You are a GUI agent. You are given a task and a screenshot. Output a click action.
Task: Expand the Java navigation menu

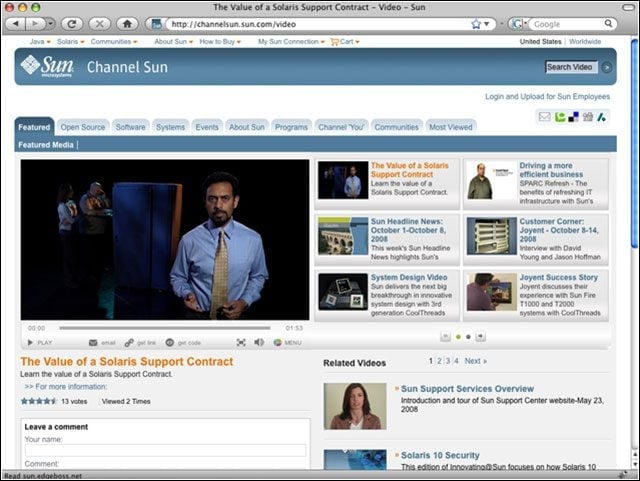[x=40, y=42]
